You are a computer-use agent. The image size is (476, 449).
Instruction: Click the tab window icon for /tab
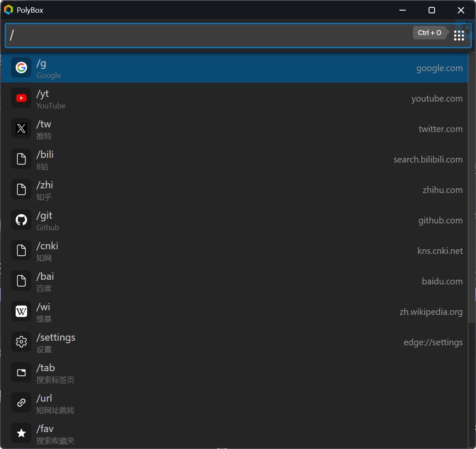pos(21,372)
